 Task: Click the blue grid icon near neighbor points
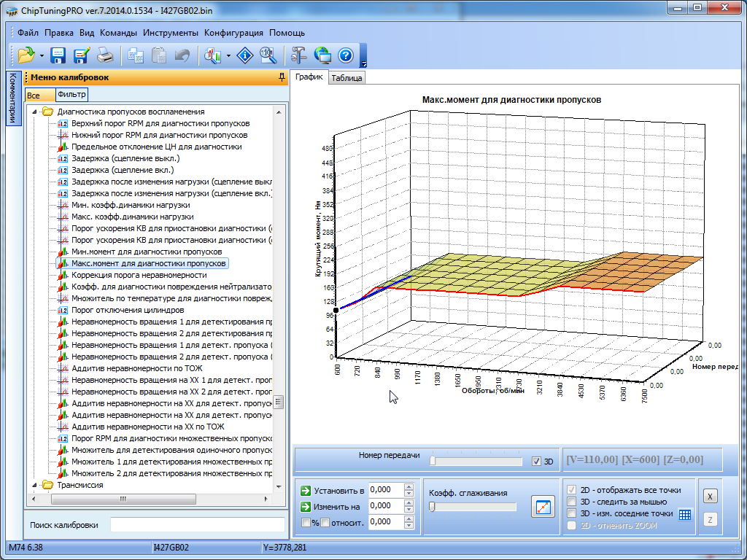point(684,514)
